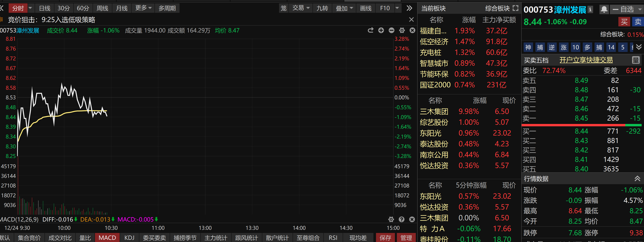This screenshot has height=242, width=644.
Task: Select the KDJ indicator tab
Action: 129,238
